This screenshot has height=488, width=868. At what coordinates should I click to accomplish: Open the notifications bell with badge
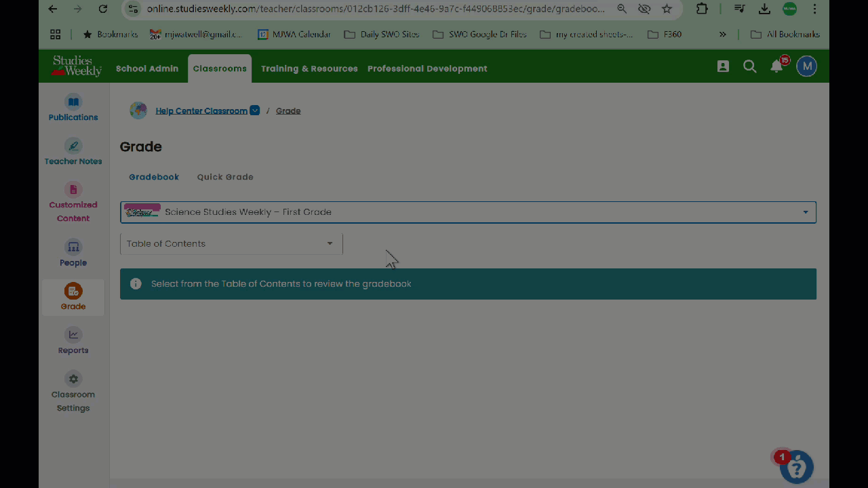[x=778, y=65]
